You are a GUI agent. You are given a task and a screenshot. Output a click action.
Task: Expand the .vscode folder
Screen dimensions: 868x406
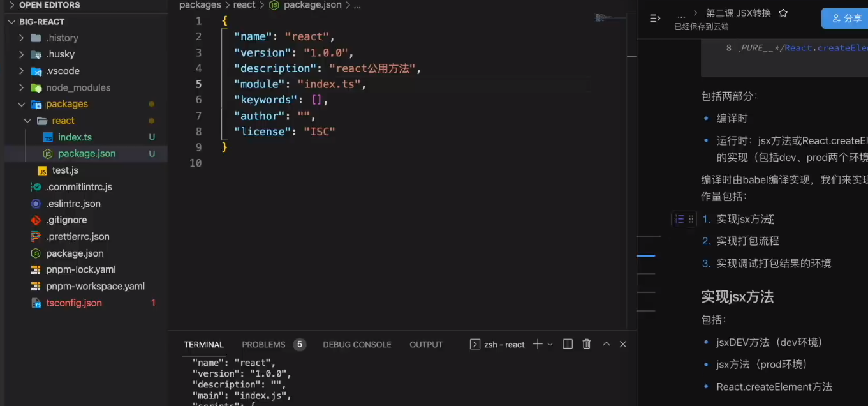pyautogui.click(x=63, y=71)
